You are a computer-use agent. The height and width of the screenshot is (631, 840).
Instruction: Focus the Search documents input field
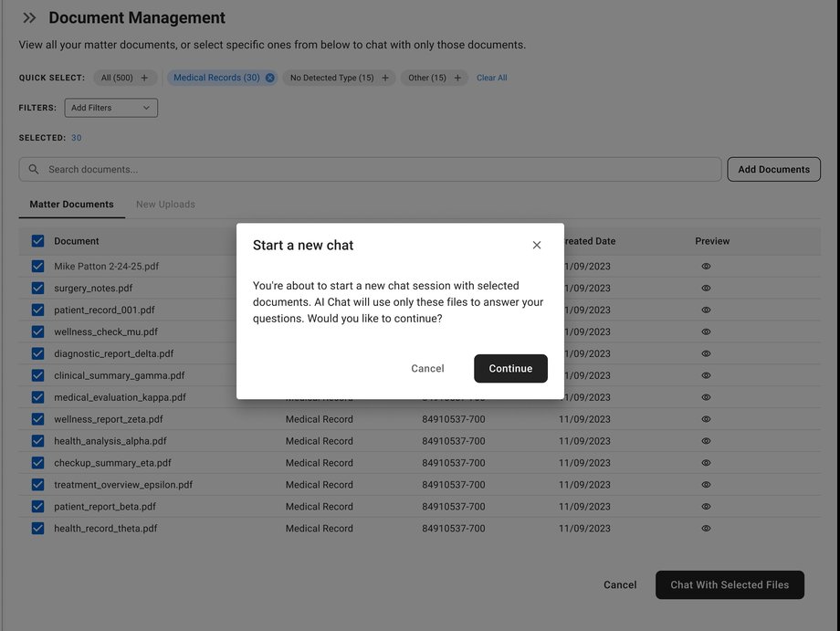tap(370, 169)
